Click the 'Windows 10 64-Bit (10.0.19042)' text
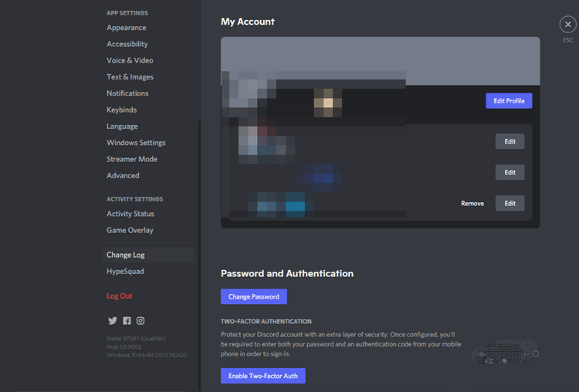 (x=147, y=355)
